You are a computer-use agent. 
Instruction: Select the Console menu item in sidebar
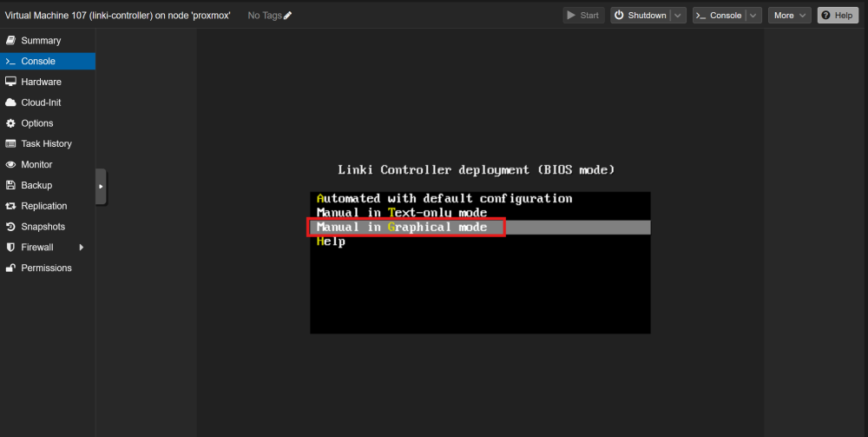pyautogui.click(x=48, y=61)
